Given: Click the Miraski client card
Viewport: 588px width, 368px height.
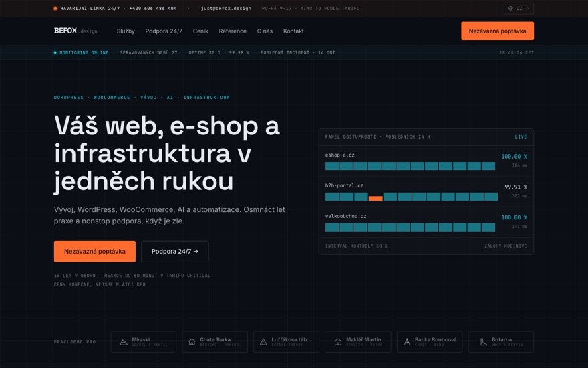Looking at the screenshot, I should click(x=144, y=342).
